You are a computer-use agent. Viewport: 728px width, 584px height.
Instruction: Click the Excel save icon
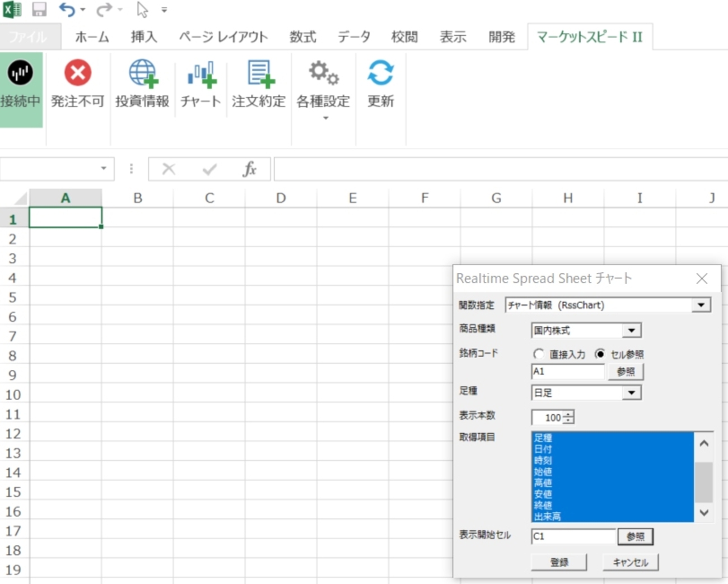[x=38, y=10]
